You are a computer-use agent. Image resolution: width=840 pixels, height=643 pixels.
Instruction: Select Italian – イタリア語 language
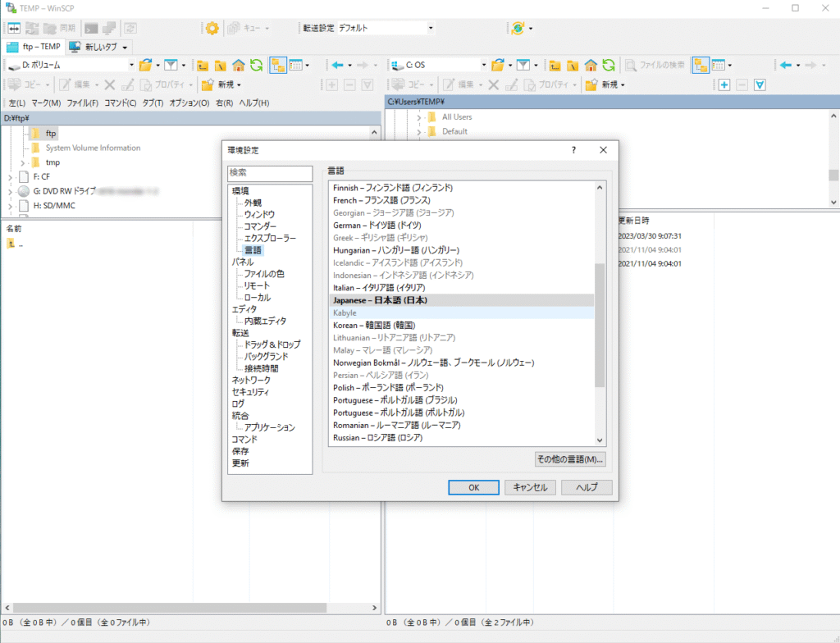click(461, 288)
